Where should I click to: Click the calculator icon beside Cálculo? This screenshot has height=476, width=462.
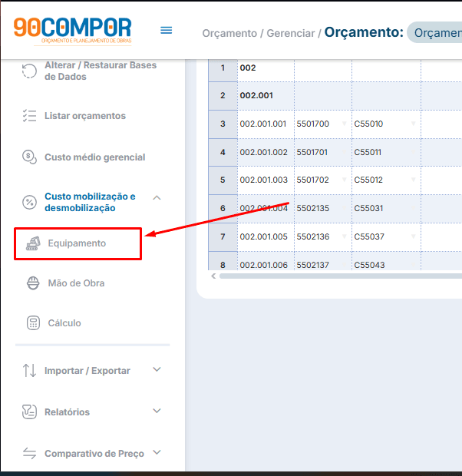coord(33,323)
